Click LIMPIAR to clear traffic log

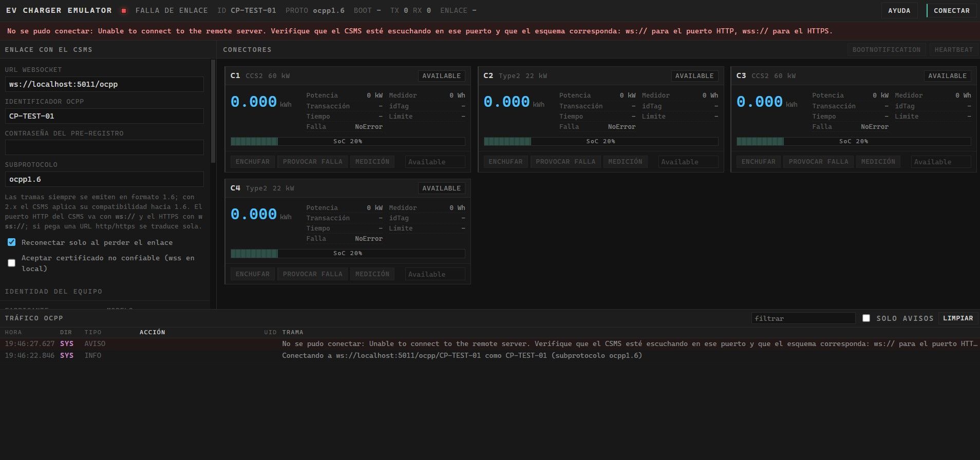coord(957,318)
